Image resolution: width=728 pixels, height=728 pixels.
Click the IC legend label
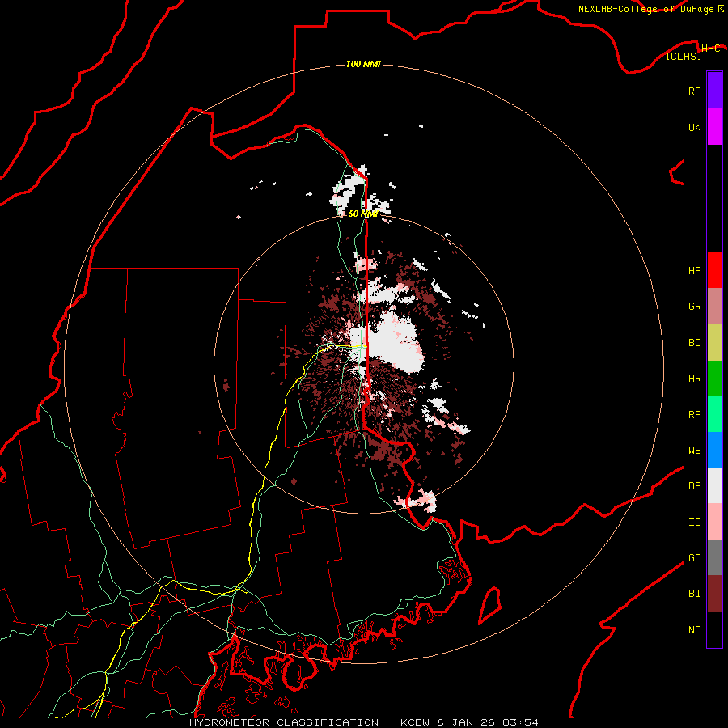click(694, 523)
